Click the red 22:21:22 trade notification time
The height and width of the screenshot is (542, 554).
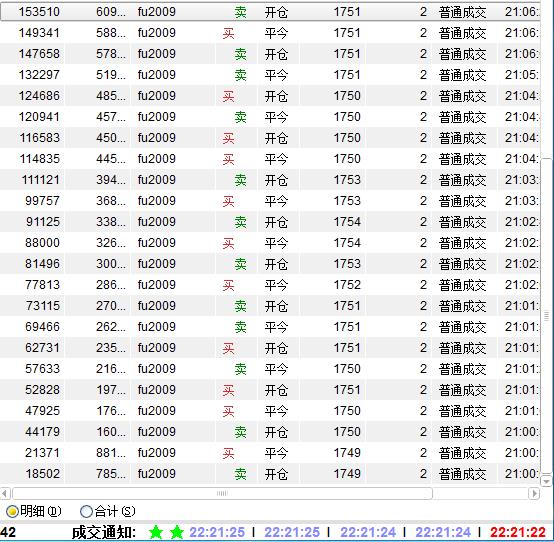[x=518, y=532]
